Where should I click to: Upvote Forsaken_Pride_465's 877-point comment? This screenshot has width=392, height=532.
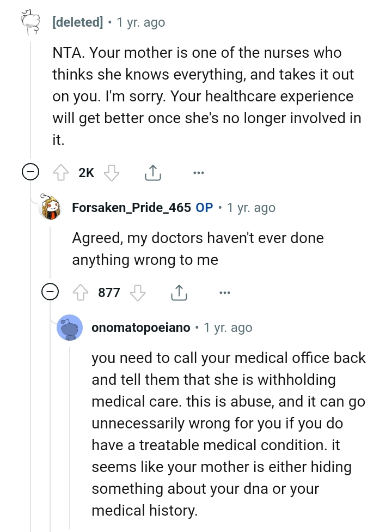(x=81, y=292)
